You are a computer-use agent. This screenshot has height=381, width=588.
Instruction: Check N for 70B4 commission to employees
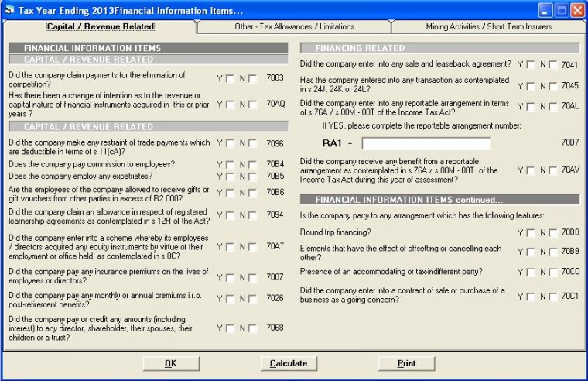pos(253,164)
